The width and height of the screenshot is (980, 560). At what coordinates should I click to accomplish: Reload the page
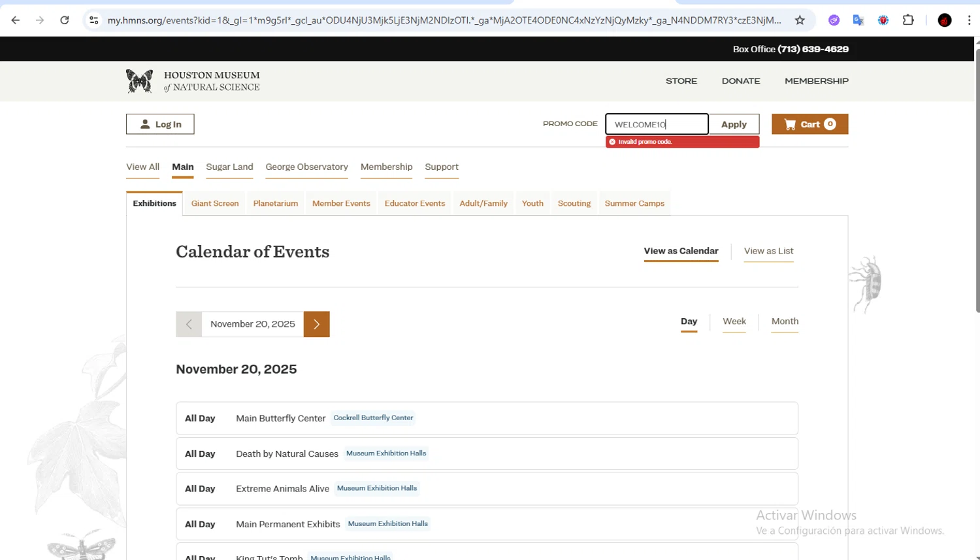[65, 20]
